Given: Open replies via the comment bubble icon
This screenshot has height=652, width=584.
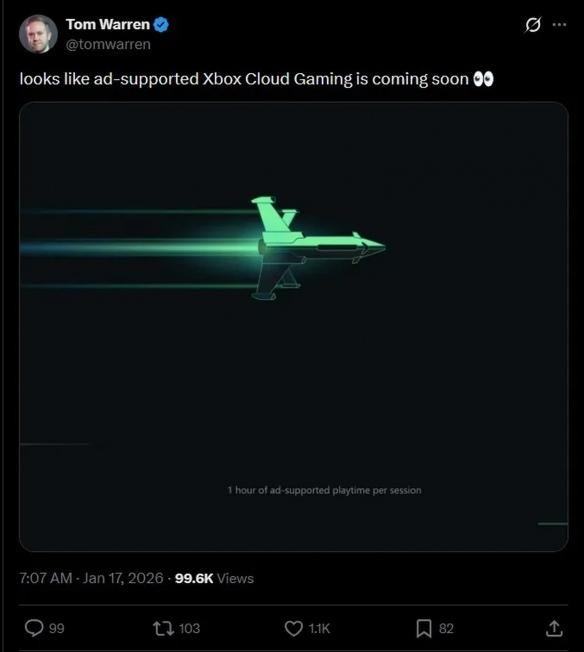Looking at the screenshot, I should pos(34,628).
